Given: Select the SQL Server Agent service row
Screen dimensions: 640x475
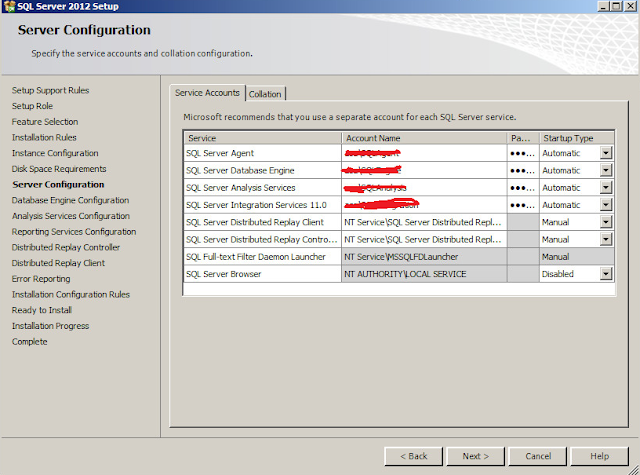Looking at the screenshot, I should point(263,153).
